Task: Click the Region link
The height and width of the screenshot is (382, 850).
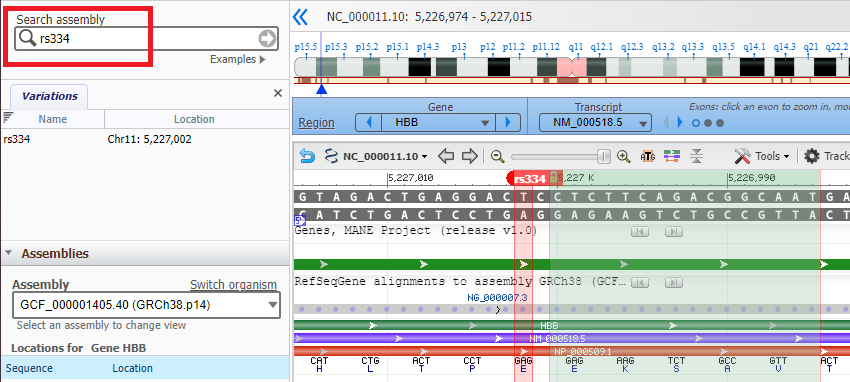Action: click(x=317, y=123)
